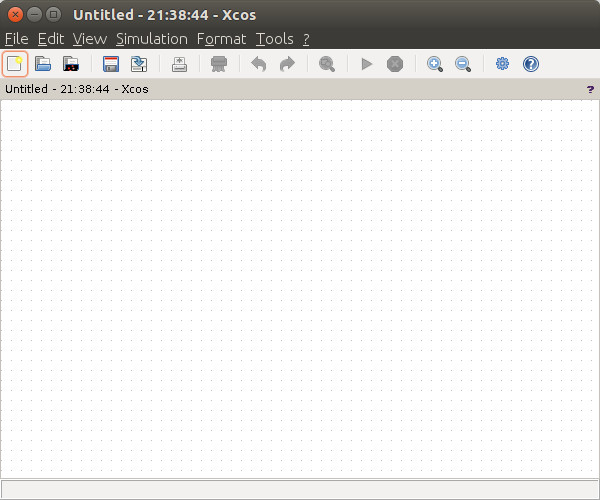Open the Format menu

[x=222, y=39]
